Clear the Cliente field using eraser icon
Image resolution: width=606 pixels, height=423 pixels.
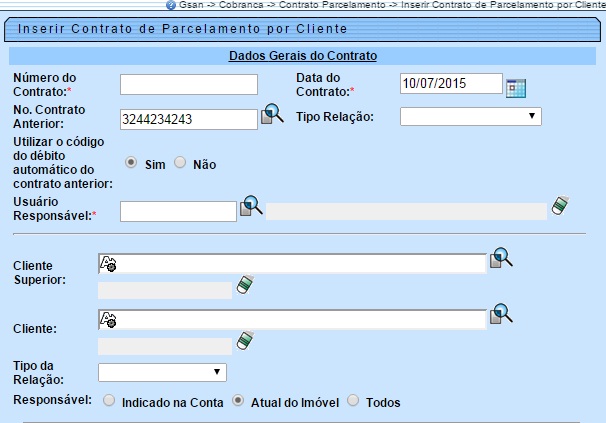pyautogui.click(x=244, y=342)
